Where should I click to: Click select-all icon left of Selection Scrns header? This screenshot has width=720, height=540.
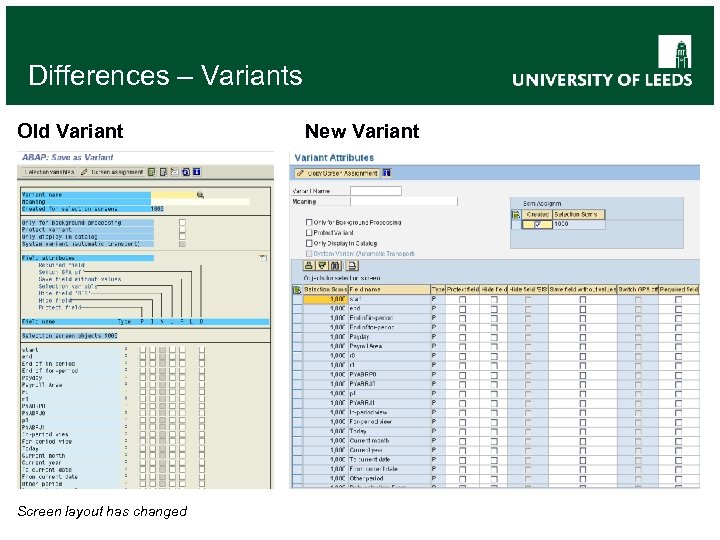click(297, 290)
